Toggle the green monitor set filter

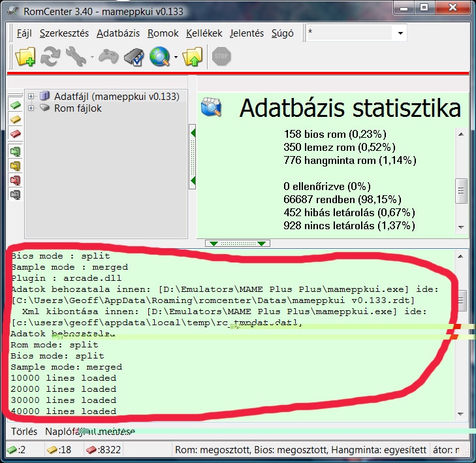pyautogui.click(x=16, y=152)
